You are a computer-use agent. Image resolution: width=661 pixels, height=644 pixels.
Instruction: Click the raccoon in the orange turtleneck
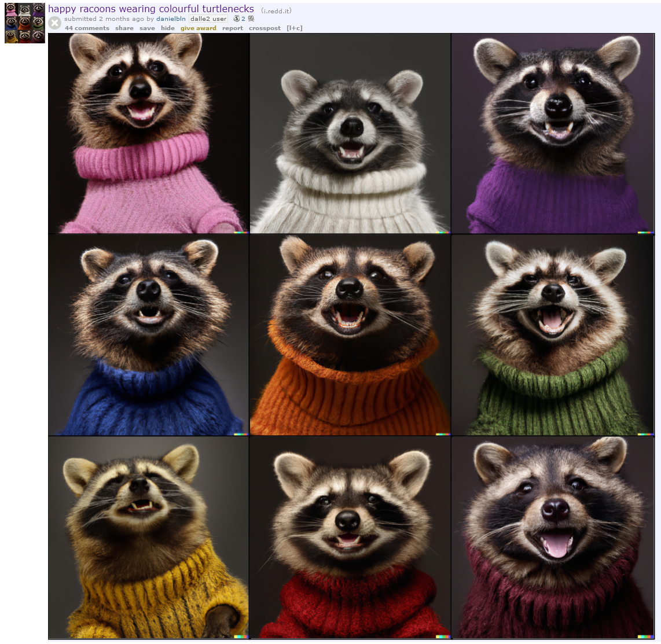pyautogui.click(x=350, y=335)
